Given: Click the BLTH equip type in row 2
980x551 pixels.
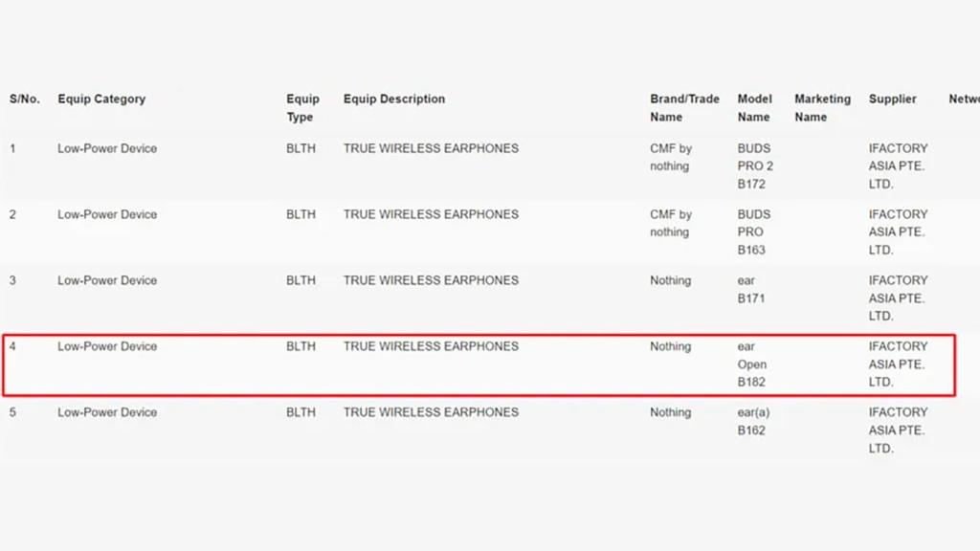Looking at the screenshot, I should tap(301, 214).
